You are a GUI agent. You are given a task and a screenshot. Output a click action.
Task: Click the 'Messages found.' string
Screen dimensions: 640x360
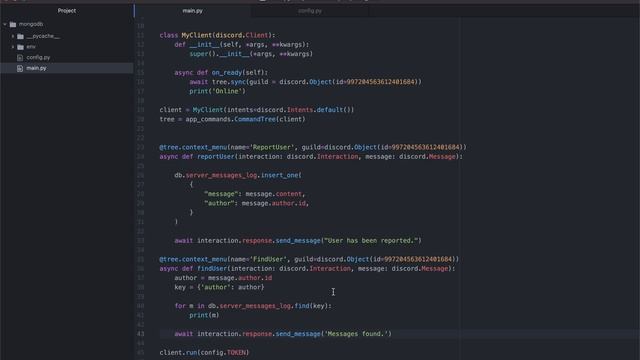click(x=356, y=334)
